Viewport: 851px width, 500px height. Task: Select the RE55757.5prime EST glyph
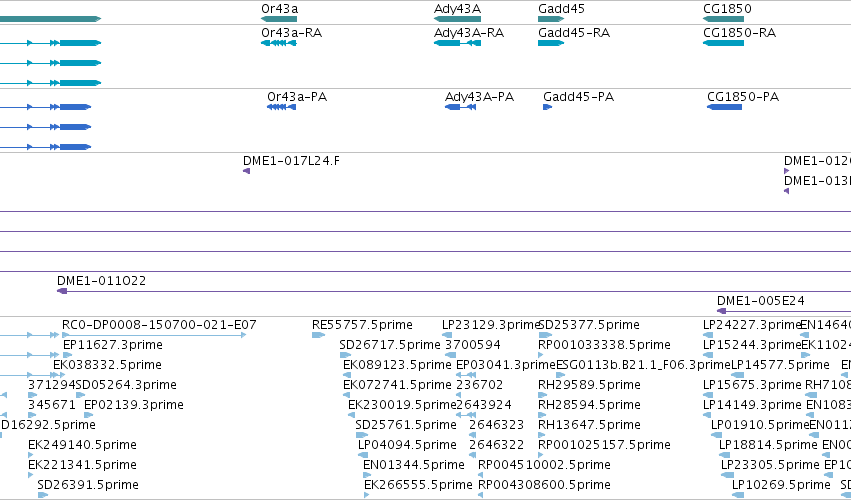[318, 335]
